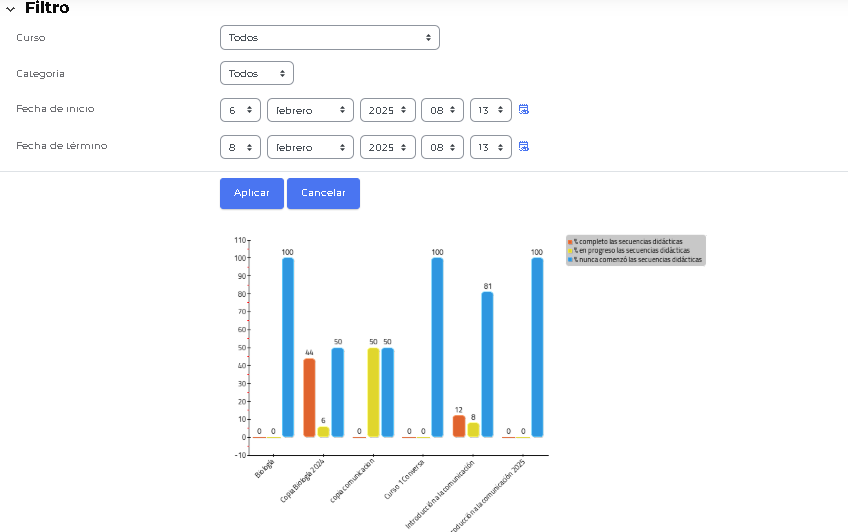Click the Aplicar button
Viewport: 848px width, 532px height.
point(252,193)
